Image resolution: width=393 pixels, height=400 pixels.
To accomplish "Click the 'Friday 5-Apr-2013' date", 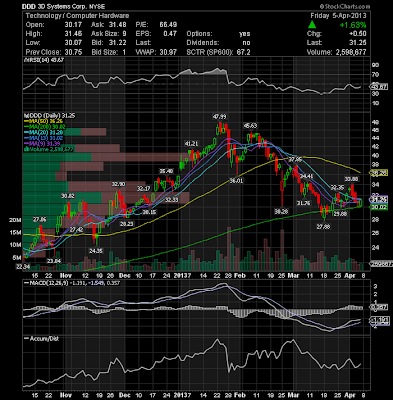I will (x=338, y=16).
